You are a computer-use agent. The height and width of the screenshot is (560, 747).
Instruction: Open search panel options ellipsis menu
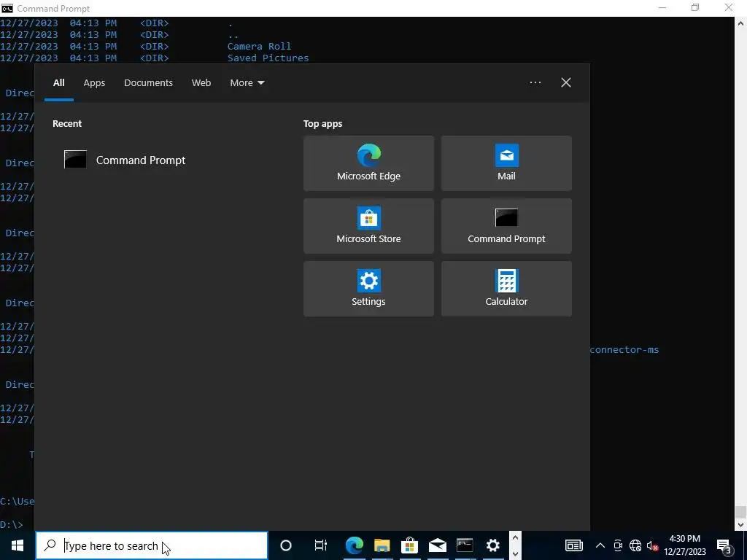(x=535, y=82)
